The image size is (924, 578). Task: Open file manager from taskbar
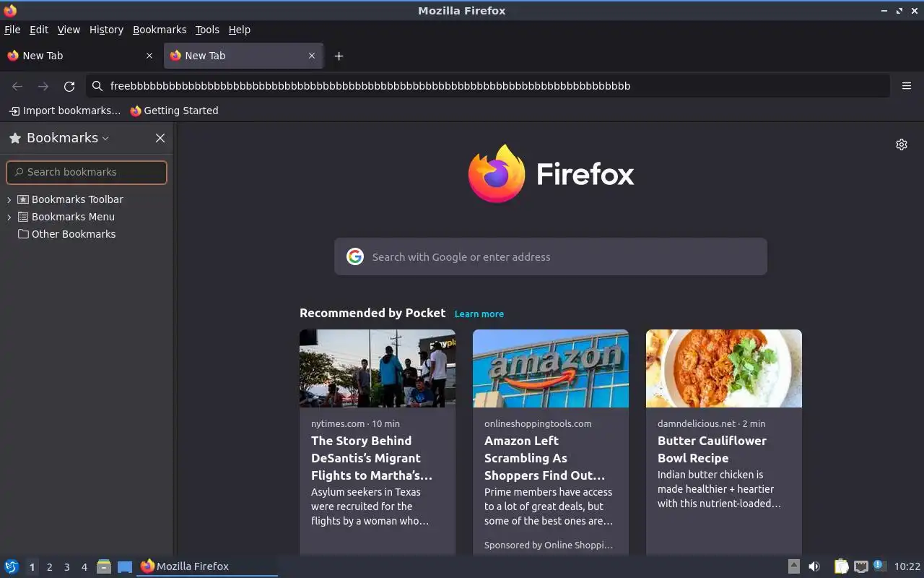[x=104, y=566]
